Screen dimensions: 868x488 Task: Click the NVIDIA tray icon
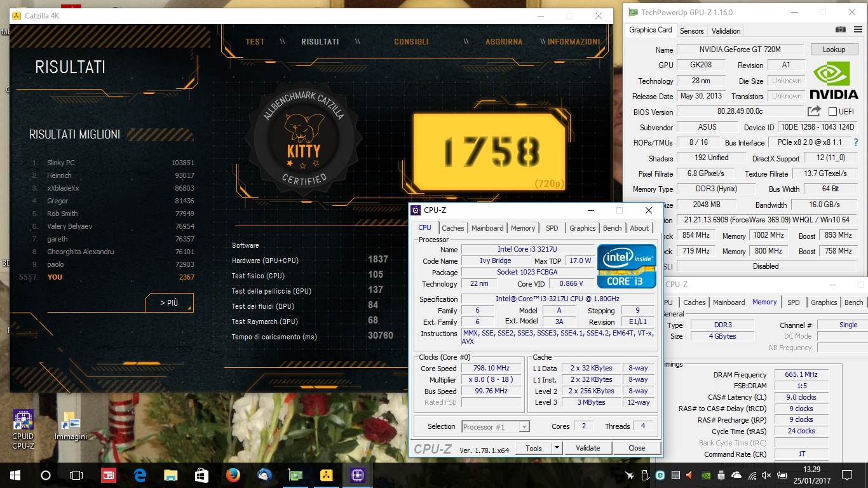pos(706,475)
